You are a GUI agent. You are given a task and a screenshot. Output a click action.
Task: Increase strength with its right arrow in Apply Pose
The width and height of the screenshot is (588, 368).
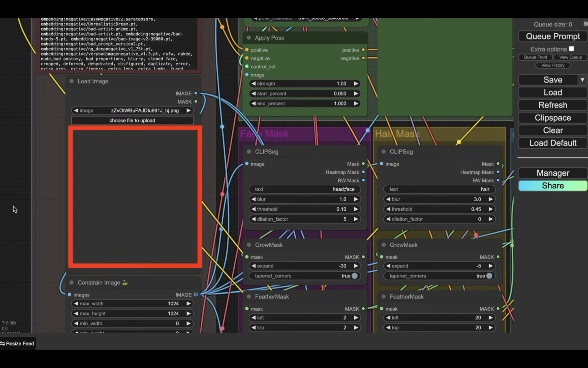click(x=356, y=83)
